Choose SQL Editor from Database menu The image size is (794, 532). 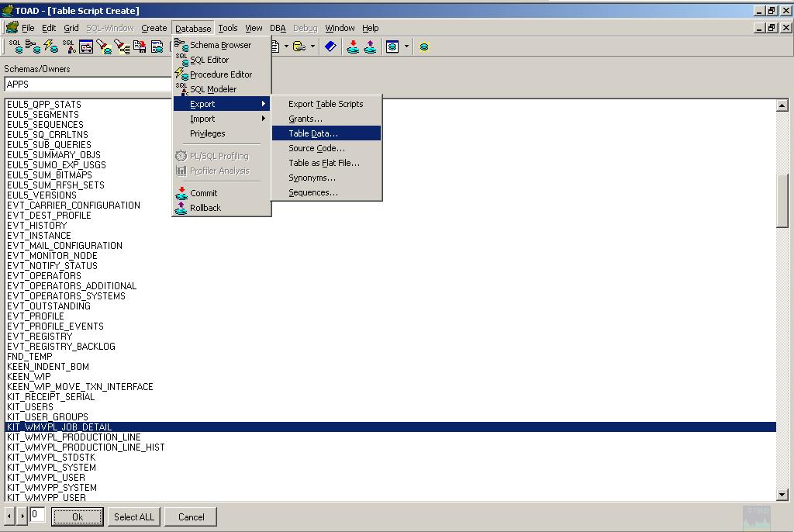(221, 60)
